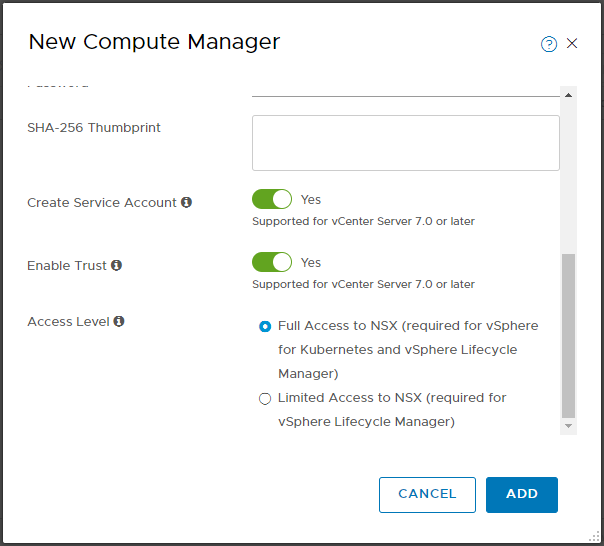Viewport: 604px width, 546px height.
Task: Close the New Compute Manager dialog
Action: point(572,44)
